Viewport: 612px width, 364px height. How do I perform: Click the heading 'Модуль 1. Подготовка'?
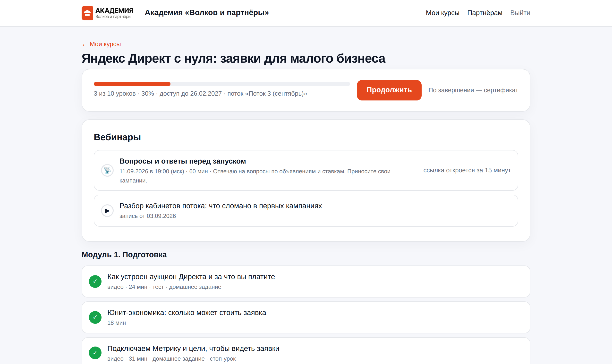pyautogui.click(x=124, y=255)
